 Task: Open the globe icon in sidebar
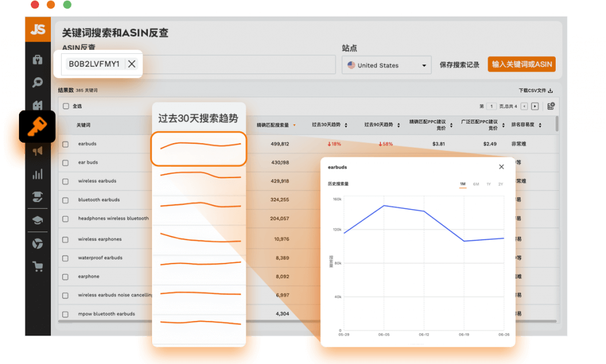37,243
